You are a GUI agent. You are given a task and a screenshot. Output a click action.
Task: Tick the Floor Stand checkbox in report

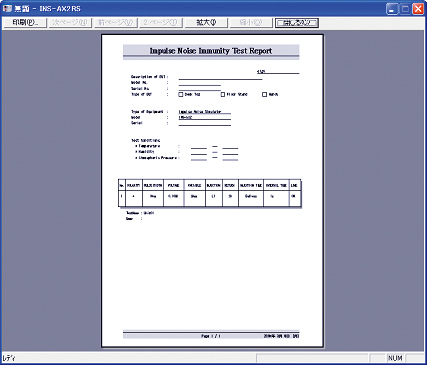pos(223,95)
